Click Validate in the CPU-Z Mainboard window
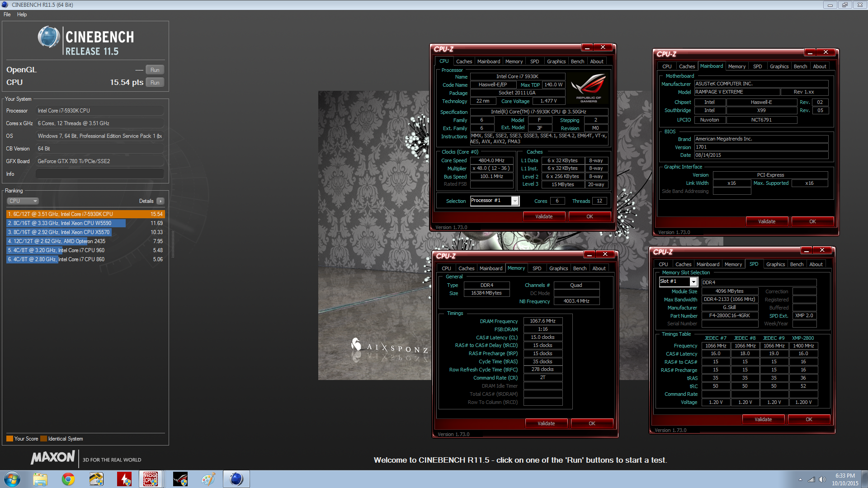 (767, 221)
